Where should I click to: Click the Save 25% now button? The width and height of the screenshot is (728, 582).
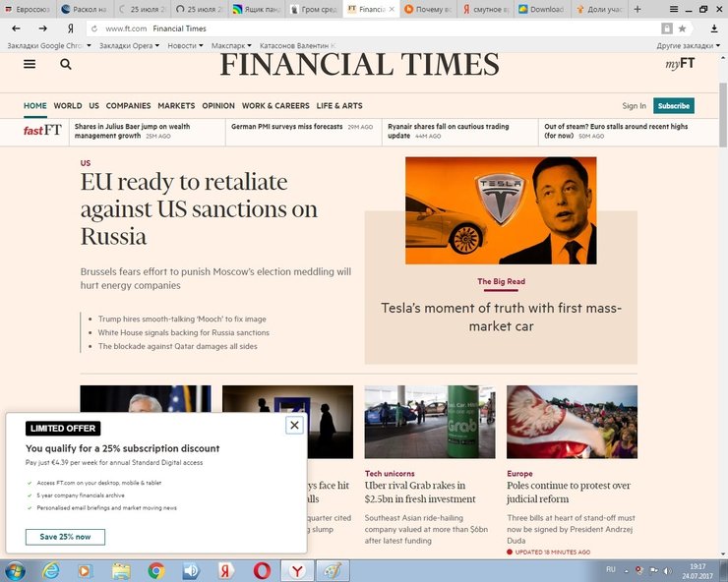(65, 537)
